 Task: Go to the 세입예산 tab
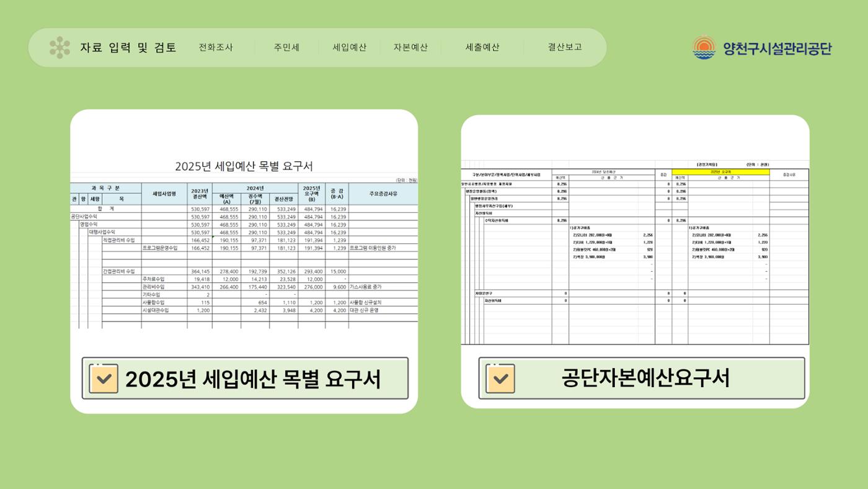click(349, 47)
